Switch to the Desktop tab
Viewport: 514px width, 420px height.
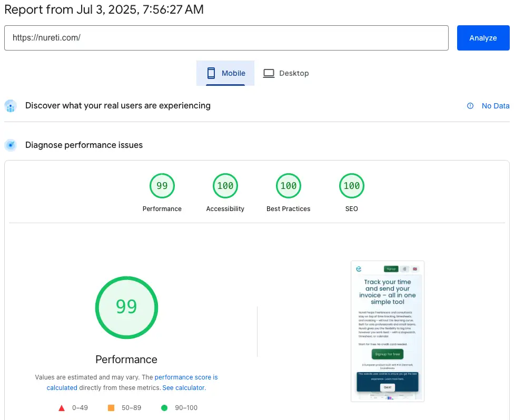coord(286,73)
